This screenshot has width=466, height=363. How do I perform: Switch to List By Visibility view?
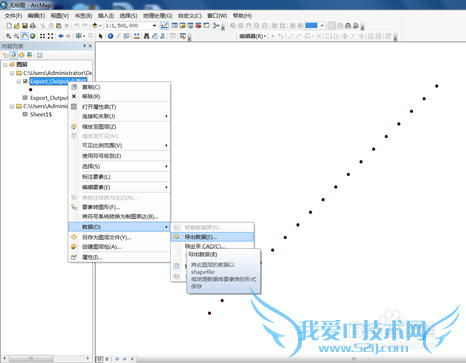tap(22, 55)
